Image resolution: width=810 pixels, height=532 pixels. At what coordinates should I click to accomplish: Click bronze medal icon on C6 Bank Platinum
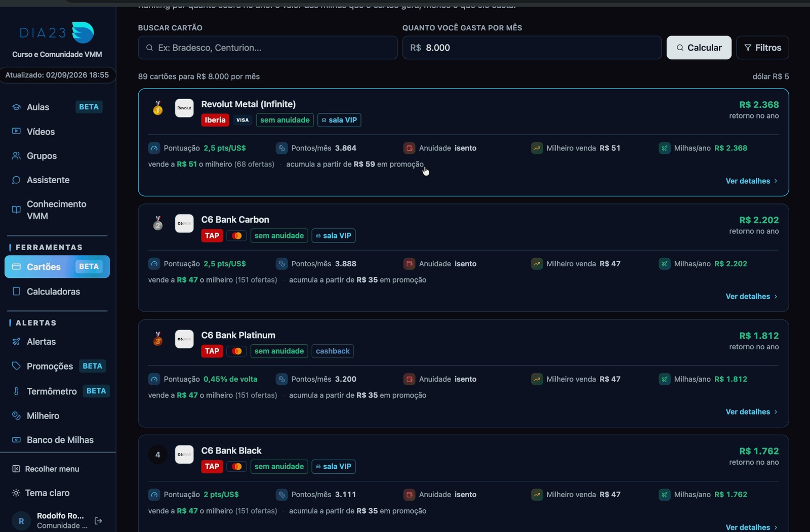158,339
